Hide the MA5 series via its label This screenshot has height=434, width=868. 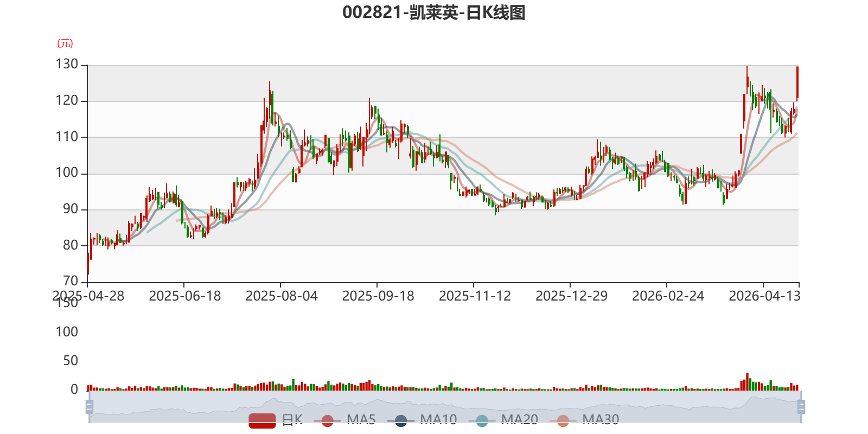click(x=361, y=419)
